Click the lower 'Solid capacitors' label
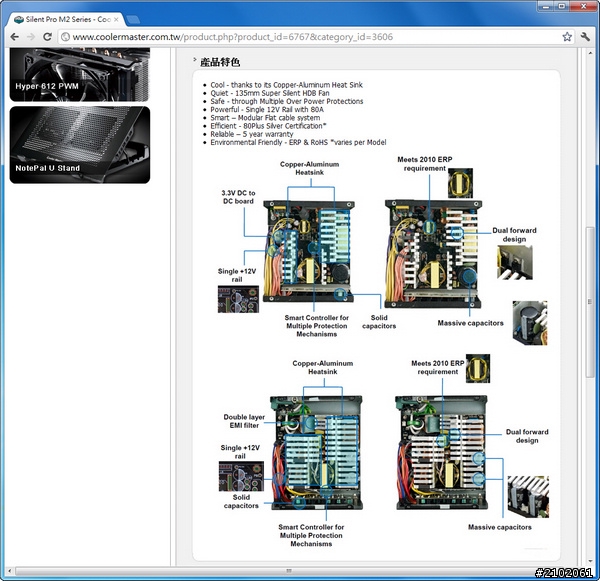The width and height of the screenshot is (600, 581). [x=241, y=501]
